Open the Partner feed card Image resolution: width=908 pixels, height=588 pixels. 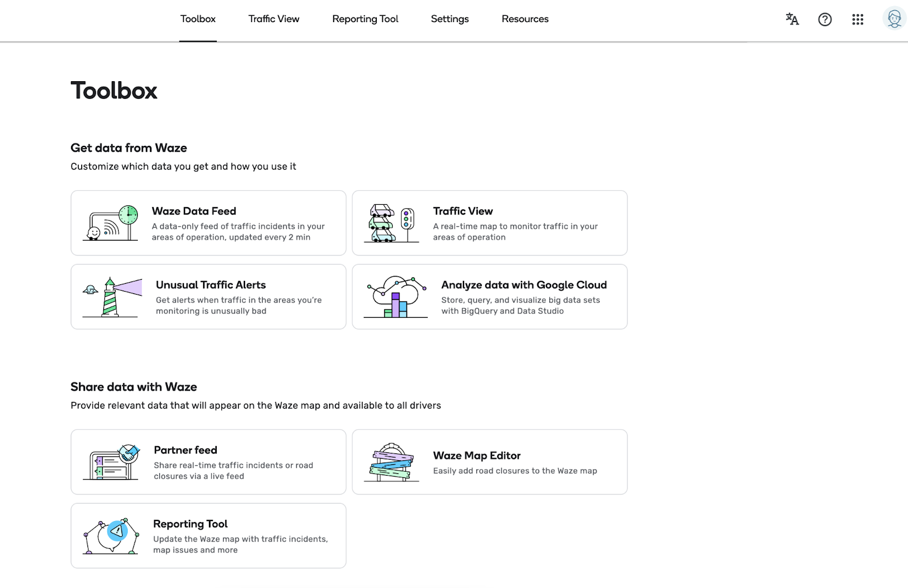tap(208, 461)
